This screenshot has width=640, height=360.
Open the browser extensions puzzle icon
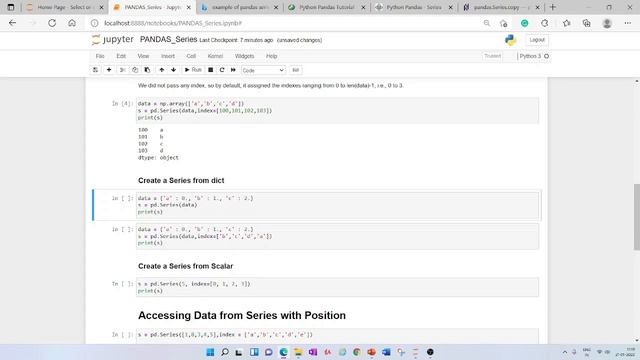click(545, 23)
